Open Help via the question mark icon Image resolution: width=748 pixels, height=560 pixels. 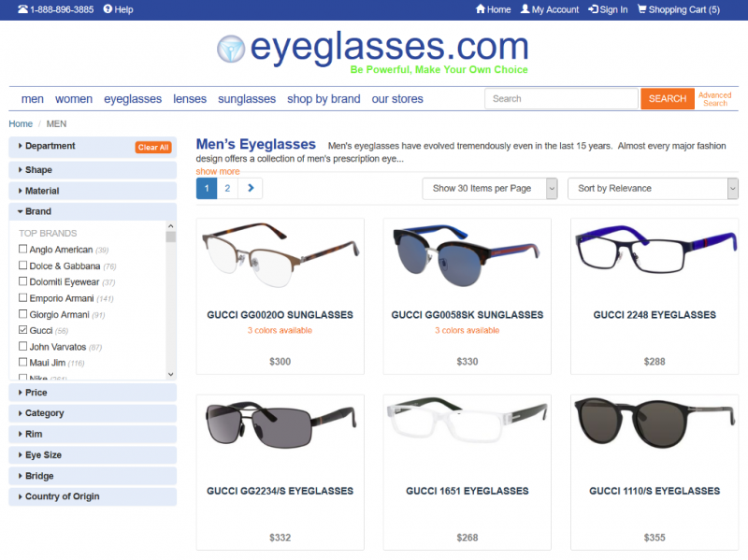point(108,9)
